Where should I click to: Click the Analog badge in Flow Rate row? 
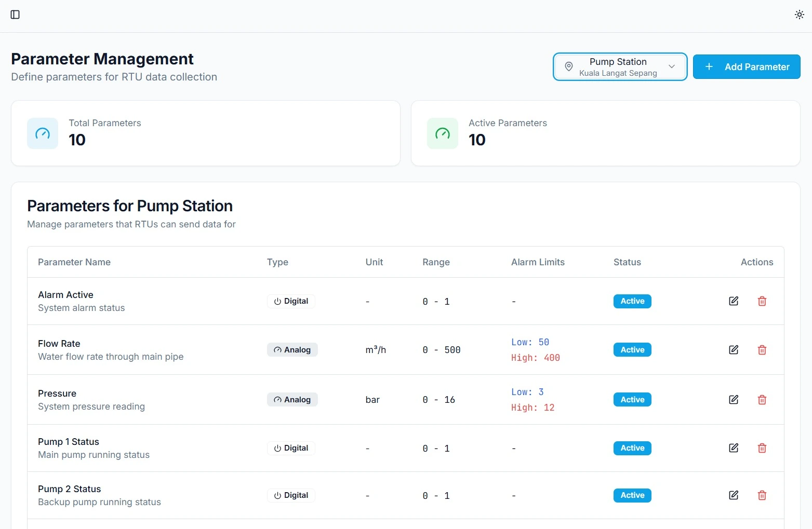(x=292, y=350)
